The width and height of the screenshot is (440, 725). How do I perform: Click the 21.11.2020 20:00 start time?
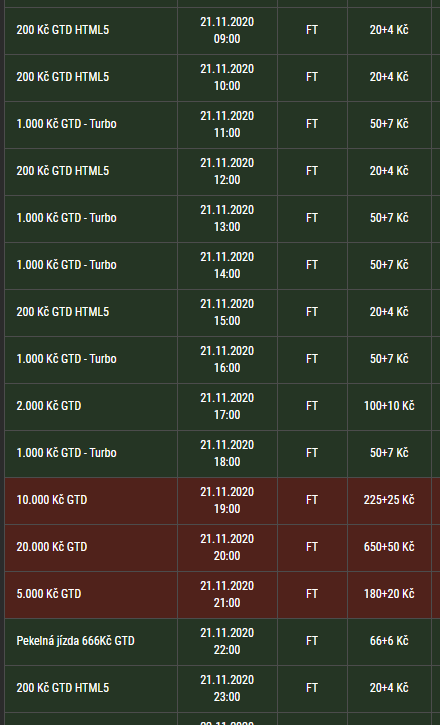tap(227, 547)
